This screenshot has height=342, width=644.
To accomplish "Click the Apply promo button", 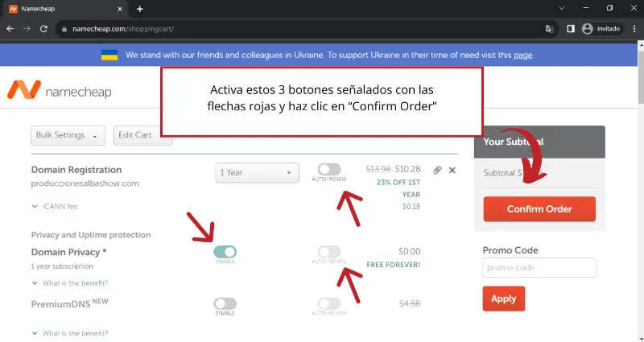I will pos(504,299).
